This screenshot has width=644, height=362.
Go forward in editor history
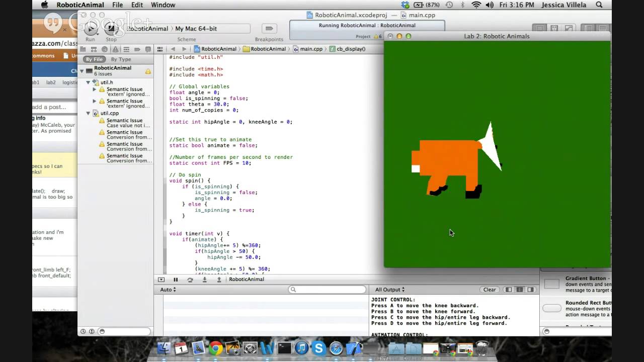coord(184,49)
